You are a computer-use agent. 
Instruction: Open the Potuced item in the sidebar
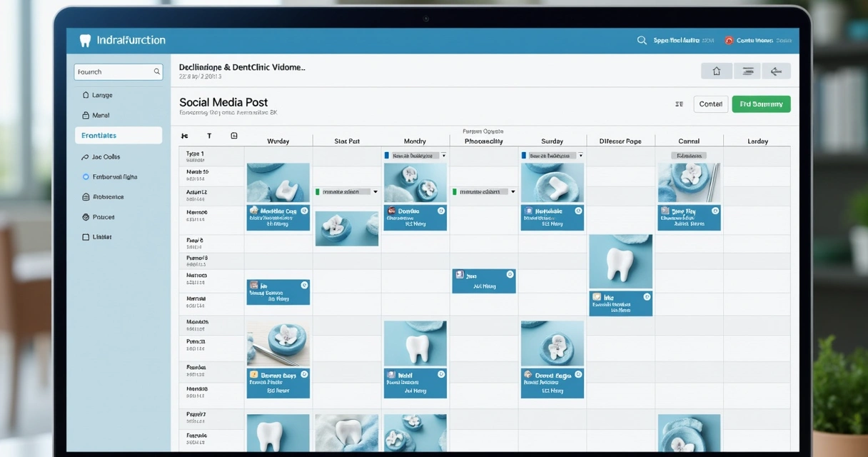tap(103, 217)
